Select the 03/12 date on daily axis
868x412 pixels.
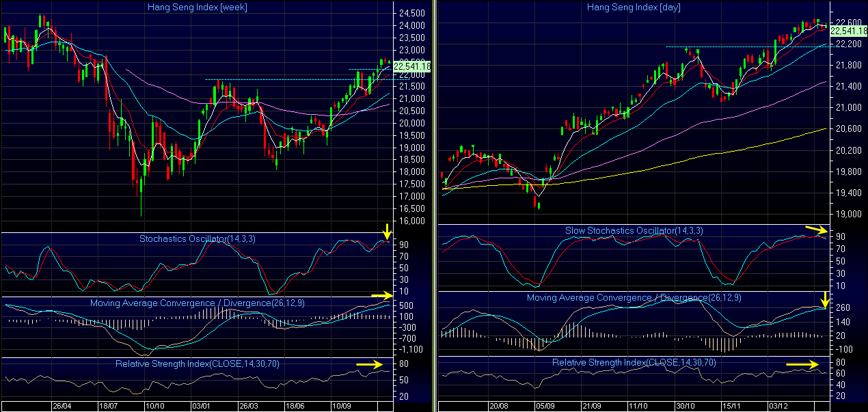(777, 406)
